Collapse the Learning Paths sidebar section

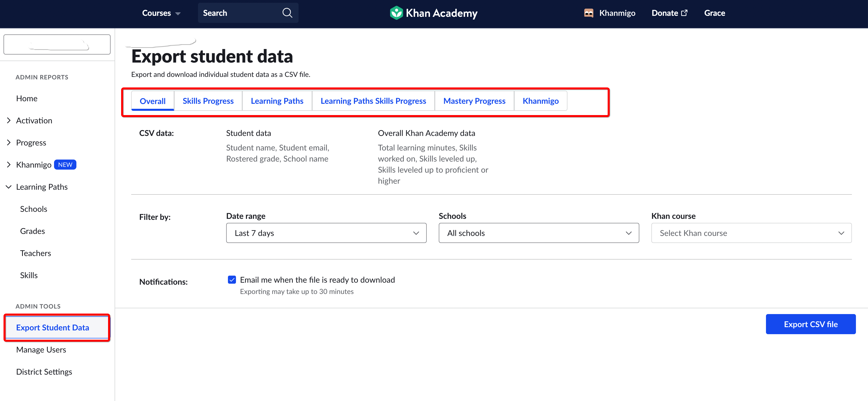9,187
